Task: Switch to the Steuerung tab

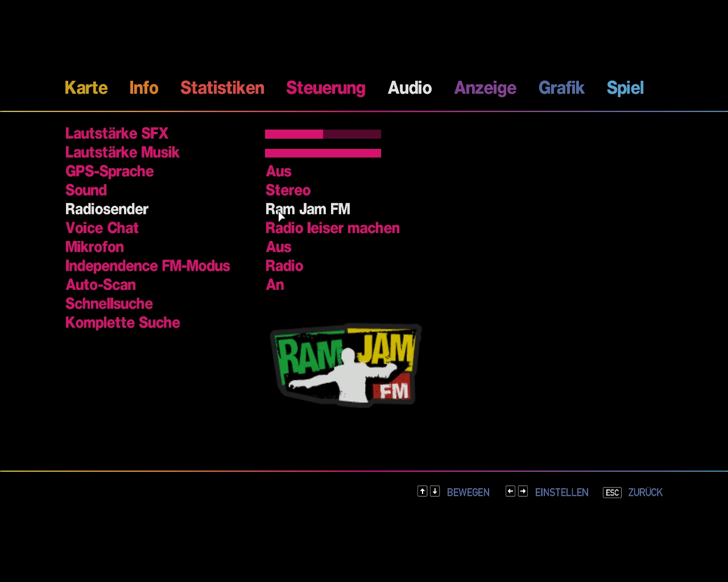Action: (325, 88)
